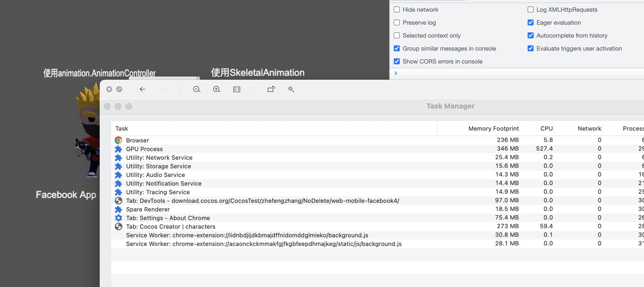Click the Network column header
The image size is (644, 287).
tap(589, 129)
